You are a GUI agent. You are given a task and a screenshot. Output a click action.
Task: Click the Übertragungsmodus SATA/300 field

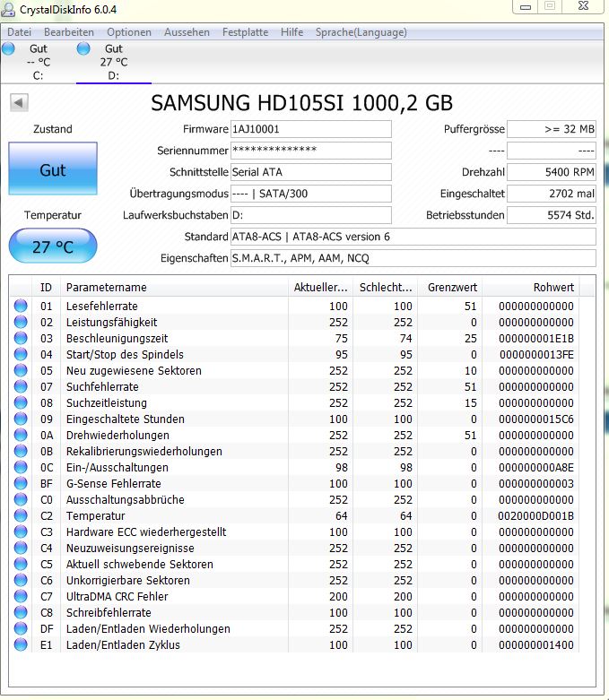pos(310,194)
